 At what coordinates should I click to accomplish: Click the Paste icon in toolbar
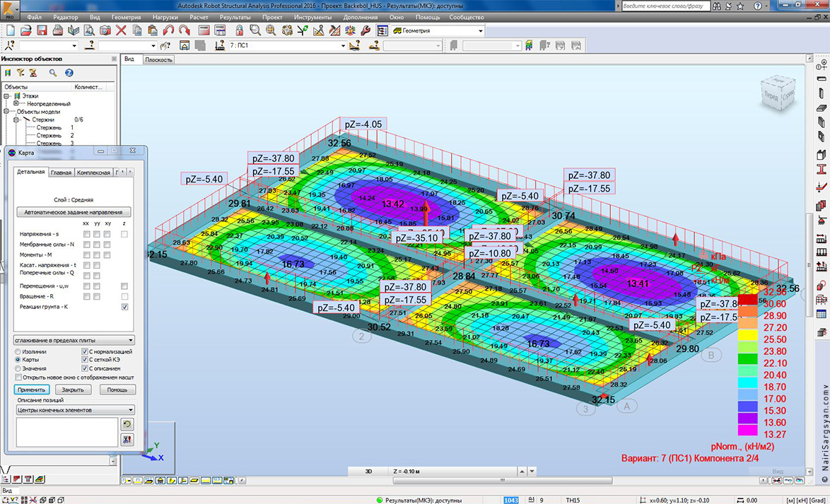pyautogui.click(x=153, y=30)
